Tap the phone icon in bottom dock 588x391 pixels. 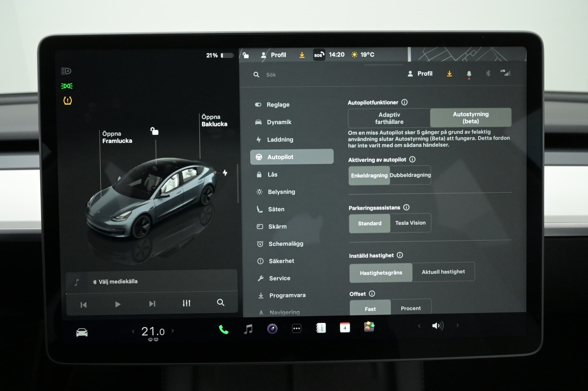click(223, 329)
